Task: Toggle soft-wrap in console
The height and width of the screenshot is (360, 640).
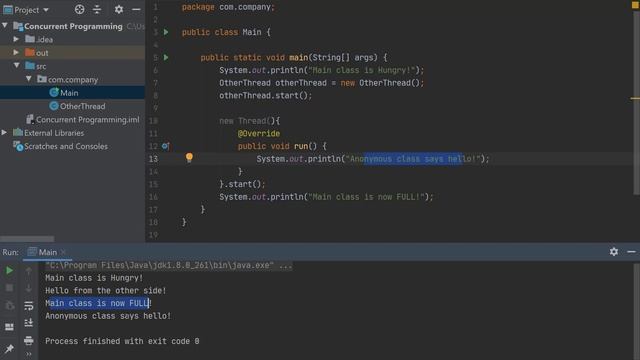Action: 29,306
